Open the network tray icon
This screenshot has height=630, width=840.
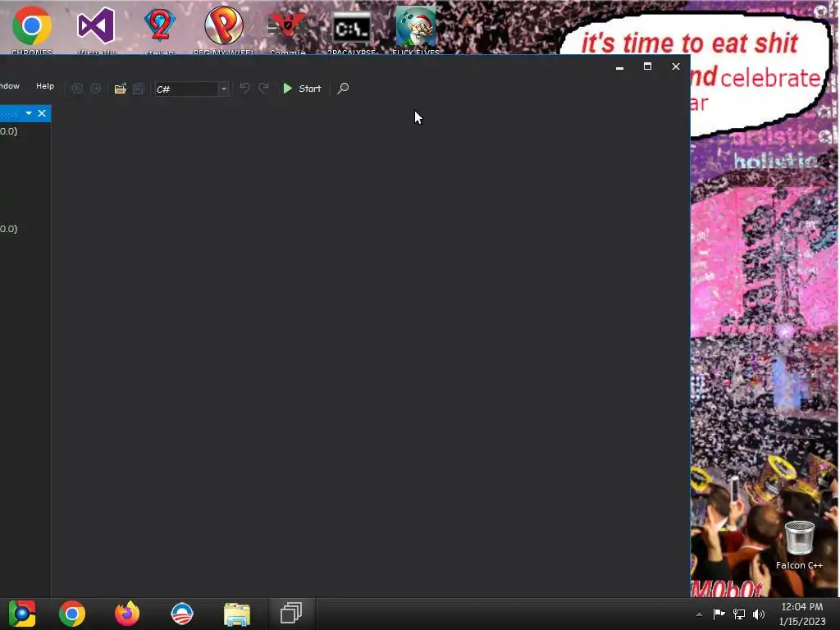click(739, 614)
